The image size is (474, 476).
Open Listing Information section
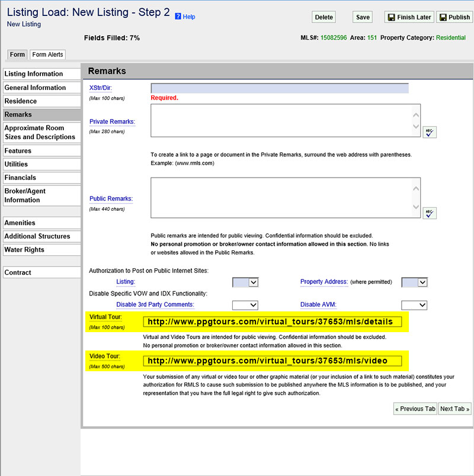coord(42,74)
